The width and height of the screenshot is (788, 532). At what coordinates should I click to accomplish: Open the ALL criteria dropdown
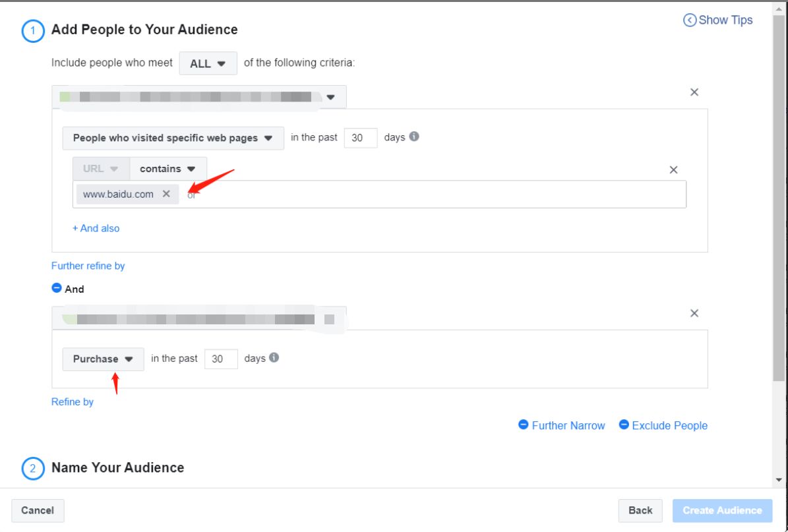[x=207, y=63]
